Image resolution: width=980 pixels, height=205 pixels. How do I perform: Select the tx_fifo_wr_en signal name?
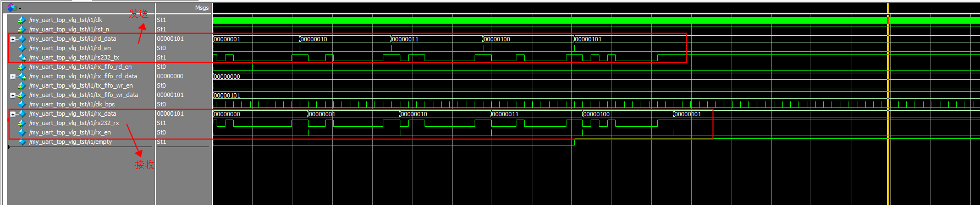[81, 85]
